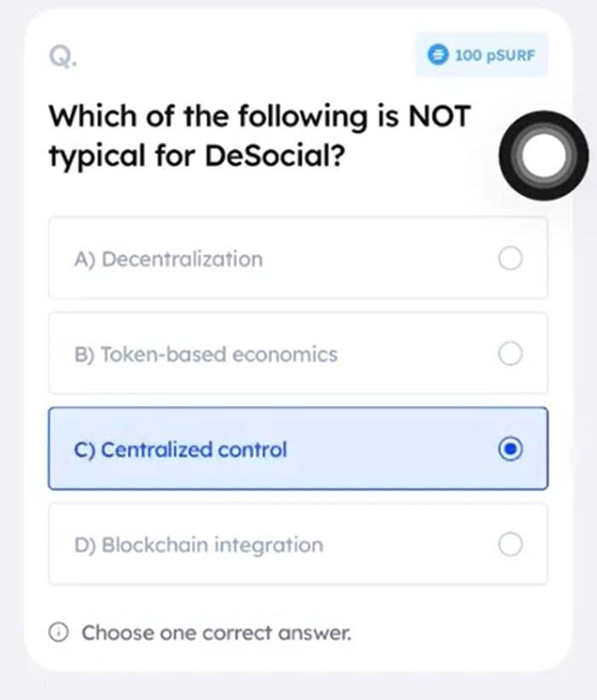Click the info icon beside the hint
597x700 pixels.
click(59, 633)
